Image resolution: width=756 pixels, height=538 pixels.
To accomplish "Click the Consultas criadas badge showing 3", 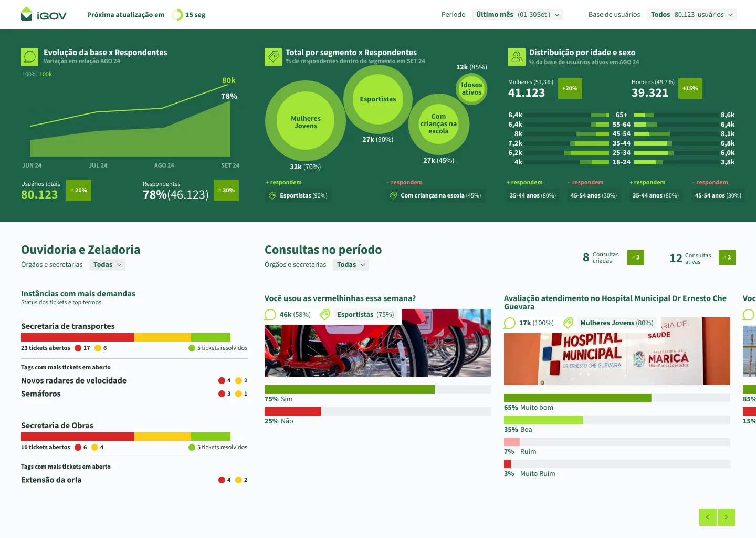I will pos(636,257).
